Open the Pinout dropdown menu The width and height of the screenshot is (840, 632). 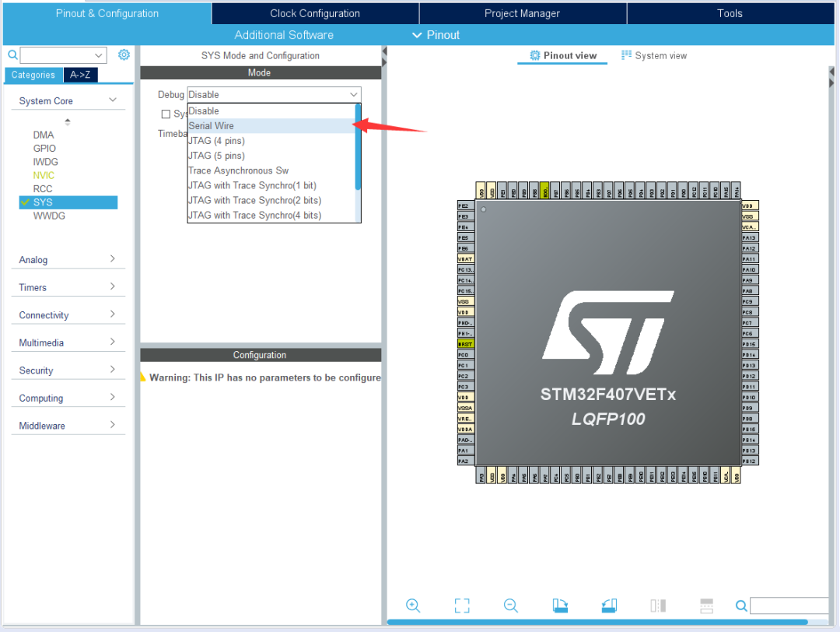(436, 35)
